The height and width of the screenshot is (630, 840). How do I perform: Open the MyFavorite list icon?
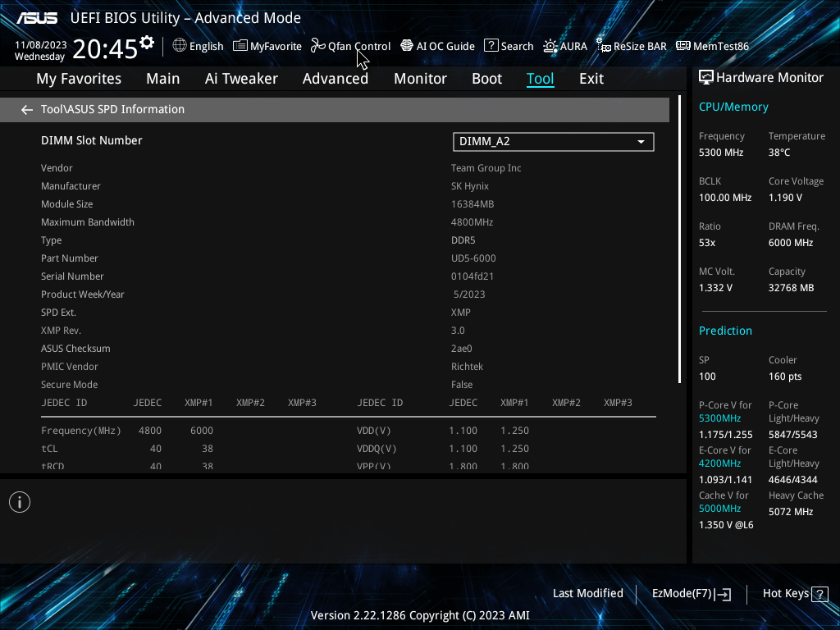pyautogui.click(x=240, y=46)
